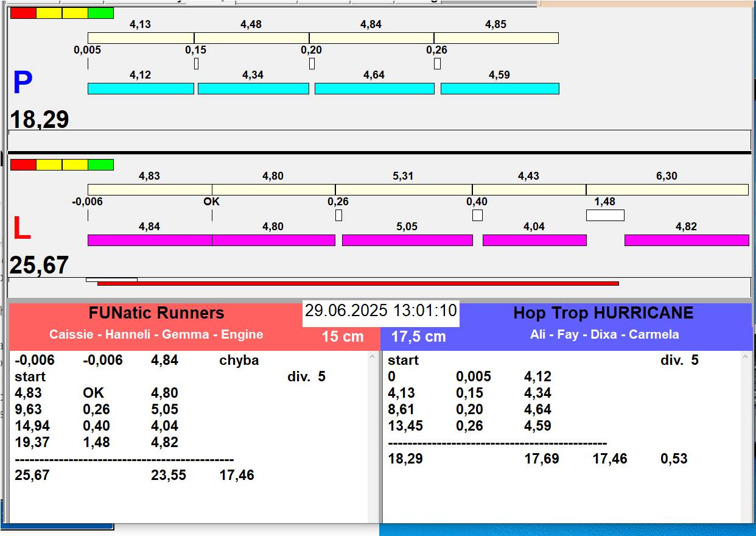The height and width of the screenshot is (536, 756).
Task: Select the Hop Trop HURRICANE team header
Action: coord(603,313)
